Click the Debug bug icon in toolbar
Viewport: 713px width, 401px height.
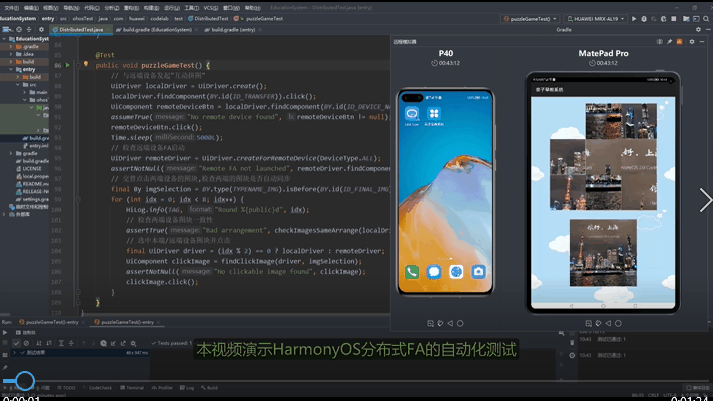tap(644, 19)
